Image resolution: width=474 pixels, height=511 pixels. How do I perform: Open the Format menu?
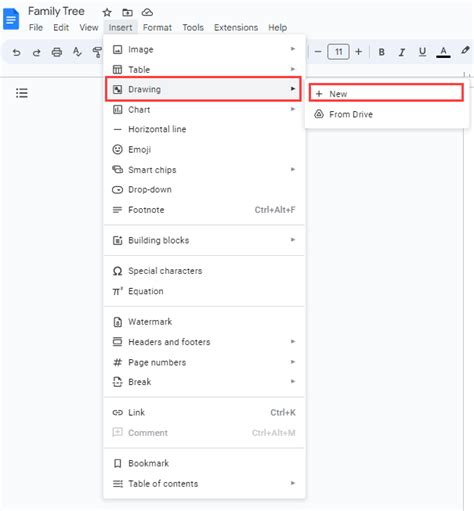pos(157,27)
